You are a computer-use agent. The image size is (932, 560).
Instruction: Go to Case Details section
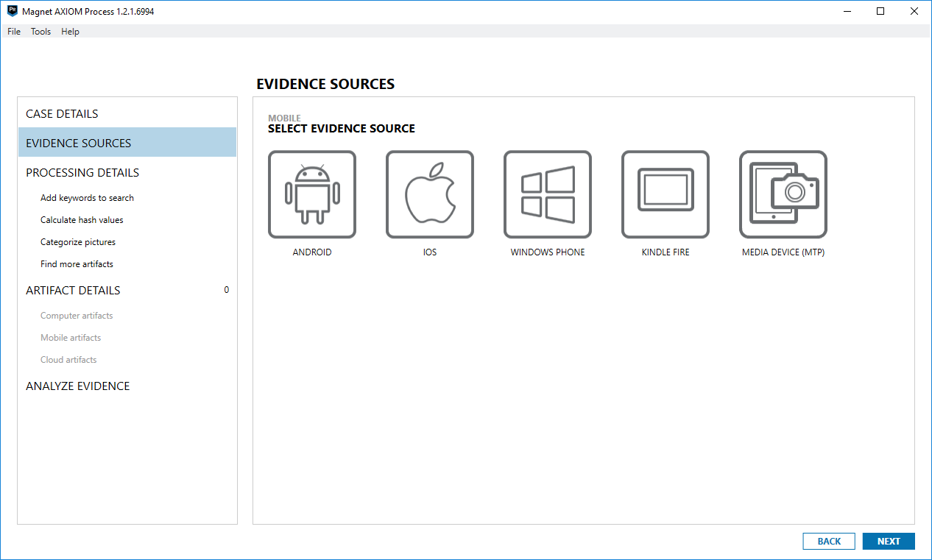62,114
